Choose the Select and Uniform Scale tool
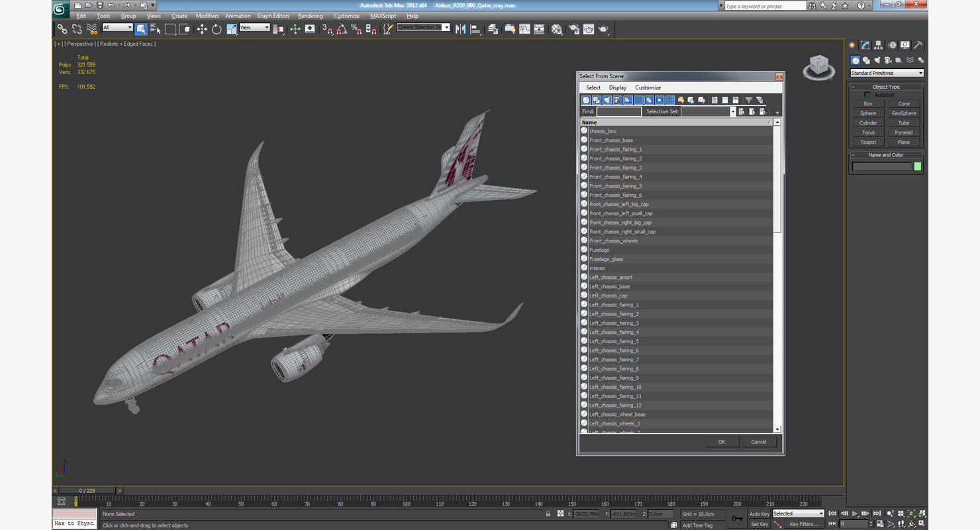This screenshot has height=530, width=980. [x=231, y=29]
